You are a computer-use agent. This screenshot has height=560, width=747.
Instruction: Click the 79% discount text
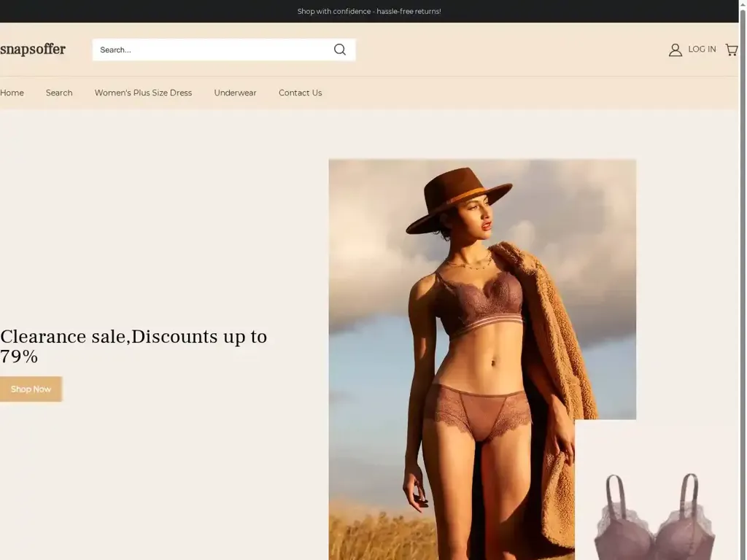[x=18, y=357]
